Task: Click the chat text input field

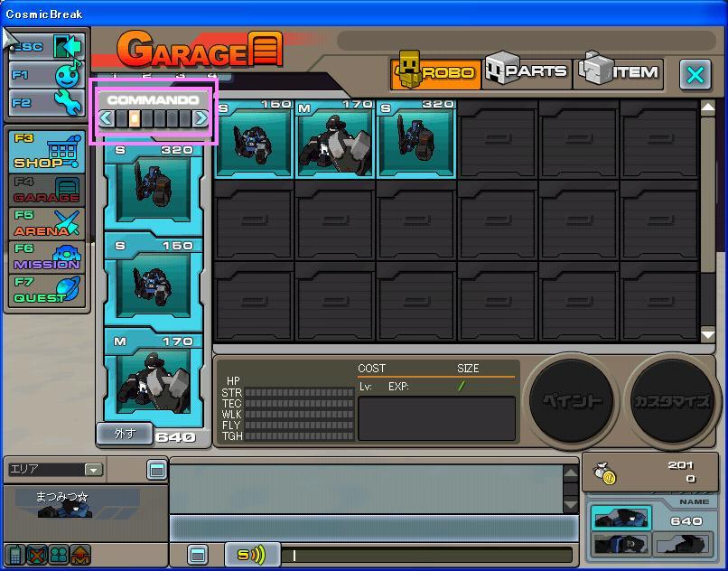Action: pyautogui.click(x=426, y=555)
